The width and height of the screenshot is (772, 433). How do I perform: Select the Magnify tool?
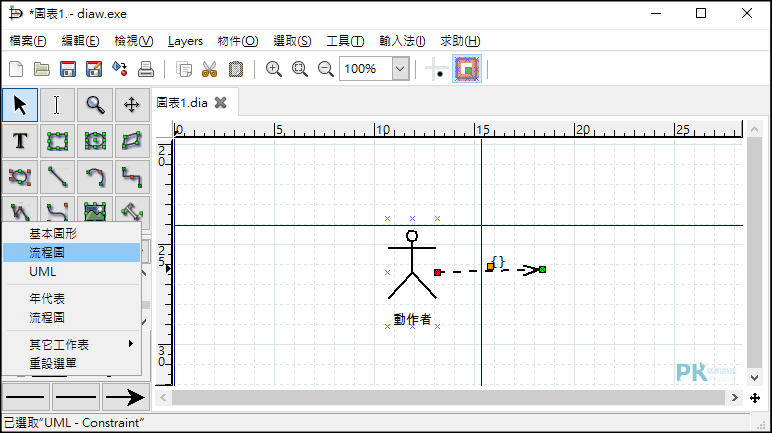[x=95, y=105]
